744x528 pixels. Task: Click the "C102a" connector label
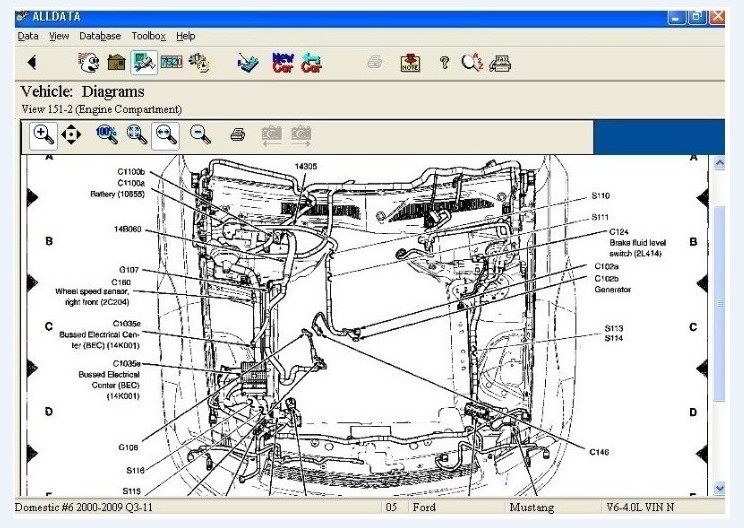[606, 267]
